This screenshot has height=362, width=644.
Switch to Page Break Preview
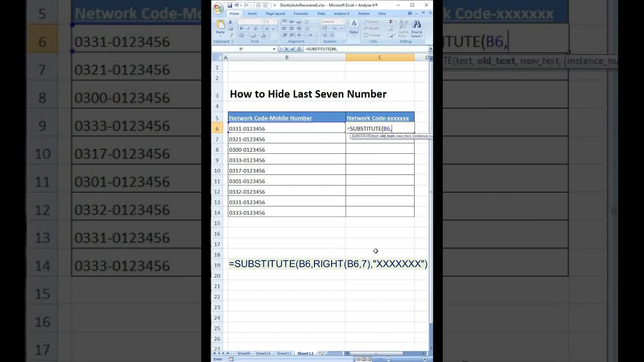(x=369, y=359)
